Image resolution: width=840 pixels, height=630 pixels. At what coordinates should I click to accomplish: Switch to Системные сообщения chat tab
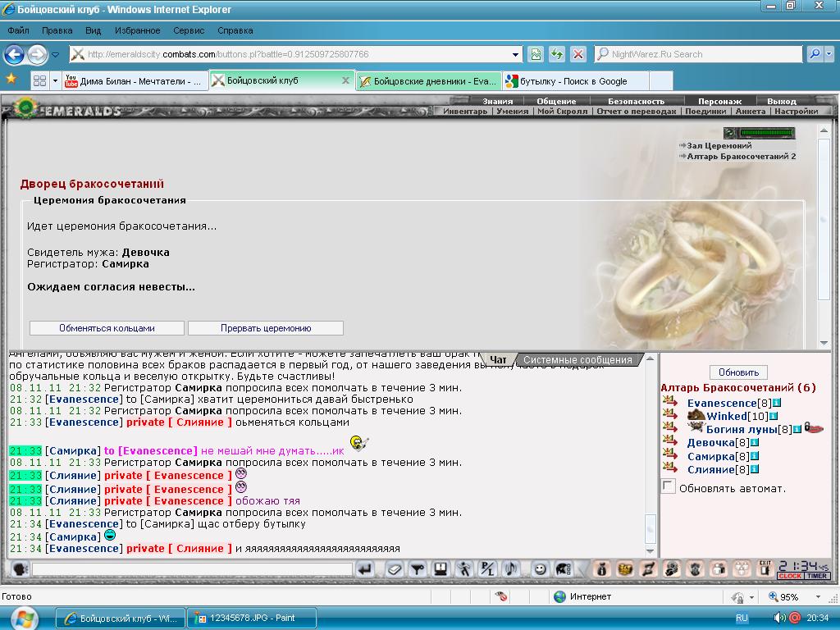[x=577, y=360]
